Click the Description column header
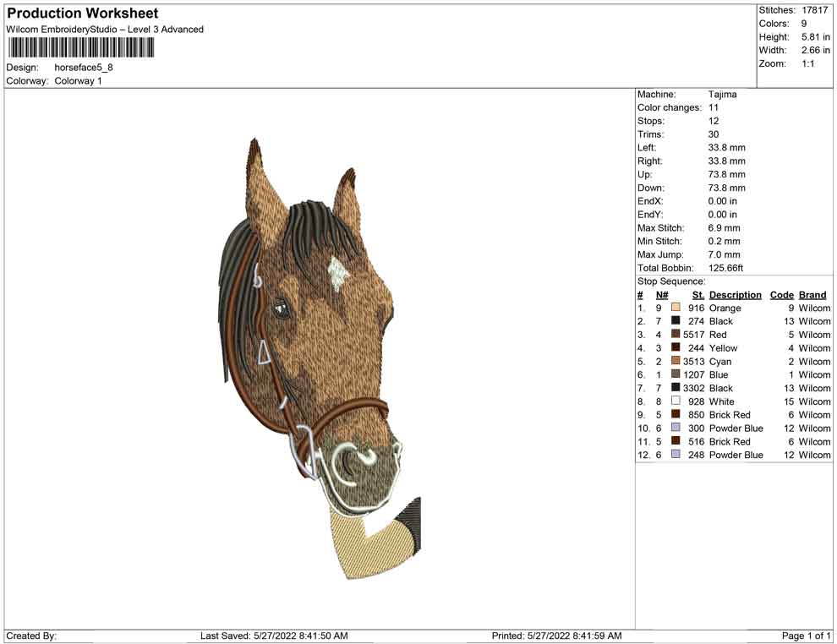Image resolution: width=837 pixels, height=644 pixels. pyautogui.click(x=735, y=295)
